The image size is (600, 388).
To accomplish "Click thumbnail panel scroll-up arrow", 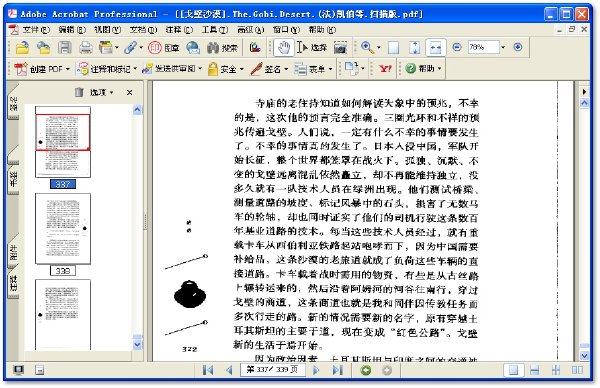I will (137, 110).
